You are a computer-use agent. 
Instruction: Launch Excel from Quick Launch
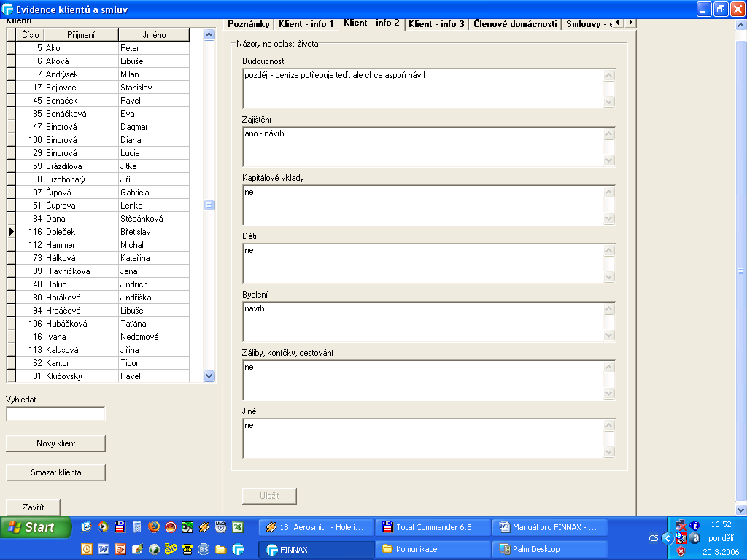click(x=238, y=526)
